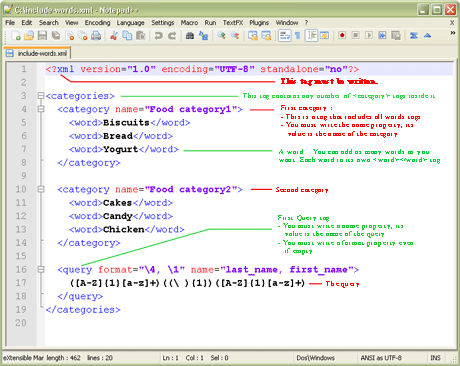Open the Macro menu
Viewport: 460px width, 366px height.
pyautogui.click(x=189, y=23)
